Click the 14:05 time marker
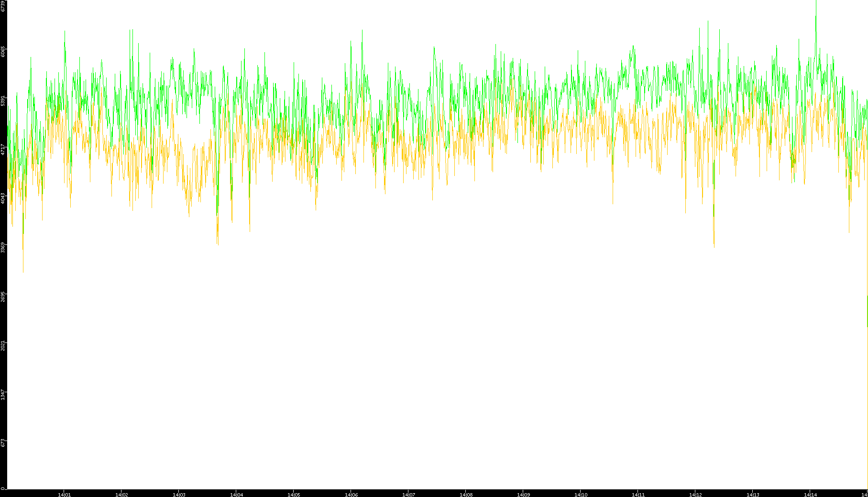Screen dimensions: 868x497 click(x=294, y=495)
